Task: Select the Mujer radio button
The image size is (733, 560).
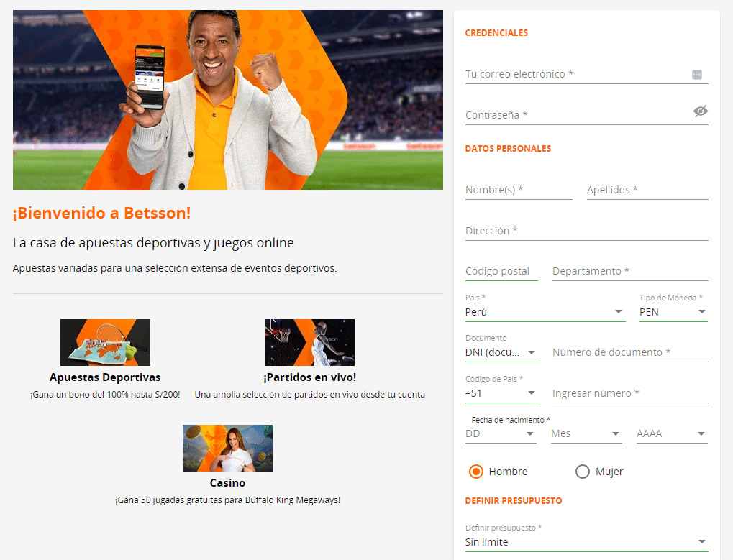Action: pos(583,472)
